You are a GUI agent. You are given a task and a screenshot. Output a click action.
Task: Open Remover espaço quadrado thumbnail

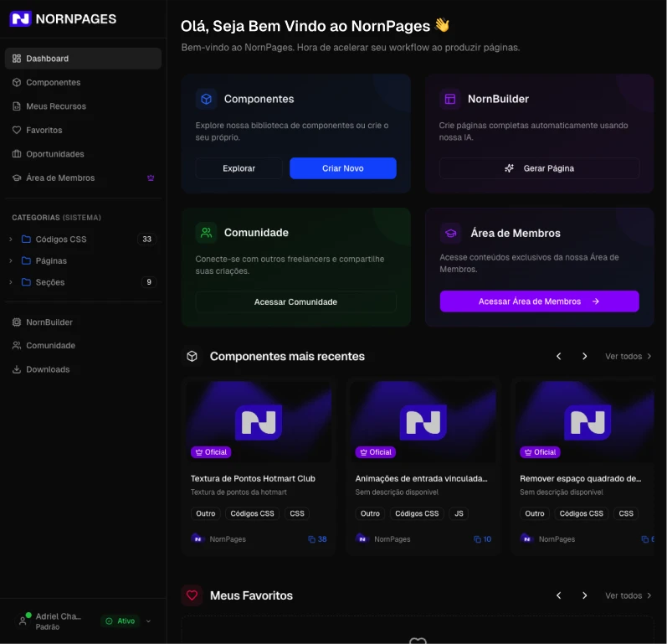pos(584,422)
